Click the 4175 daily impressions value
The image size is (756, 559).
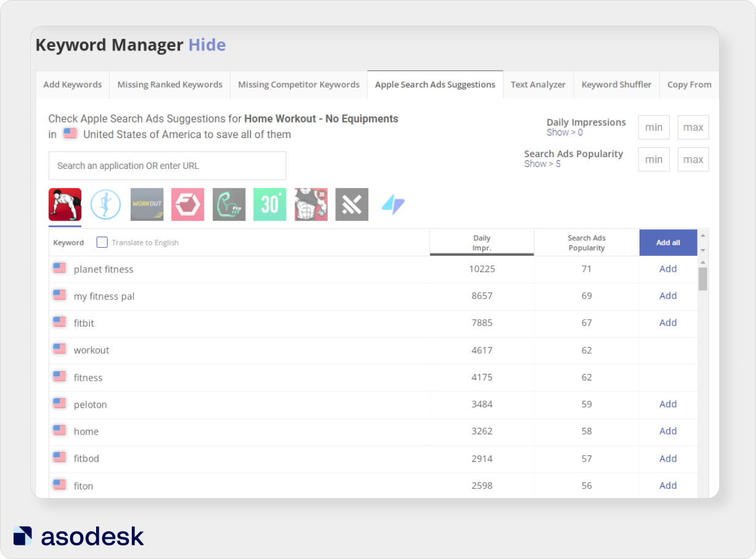482,377
